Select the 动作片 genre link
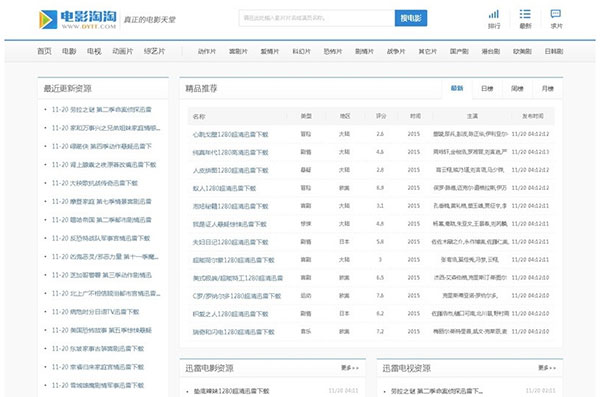Viewport: 600px width, 397px height. click(x=207, y=51)
